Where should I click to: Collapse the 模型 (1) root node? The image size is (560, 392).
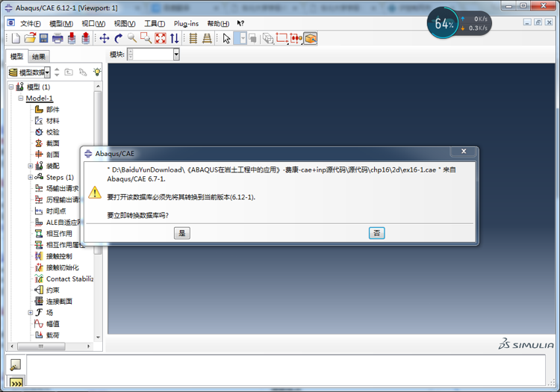point(11,87)
